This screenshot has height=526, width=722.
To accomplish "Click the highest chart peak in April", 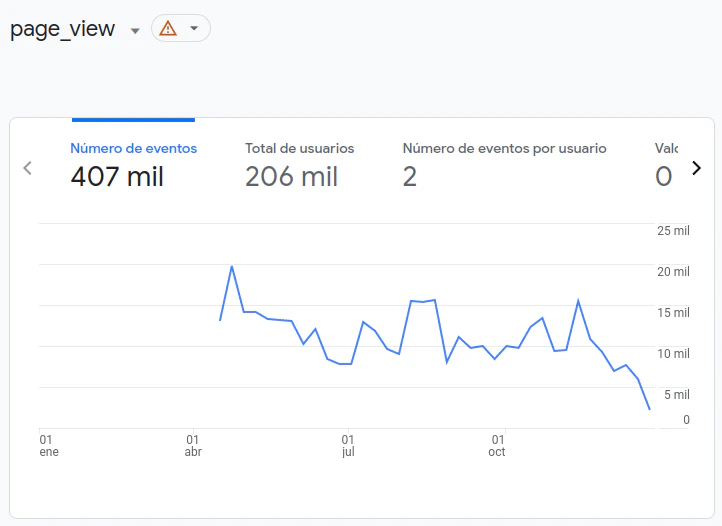I will tap(232, 267).
